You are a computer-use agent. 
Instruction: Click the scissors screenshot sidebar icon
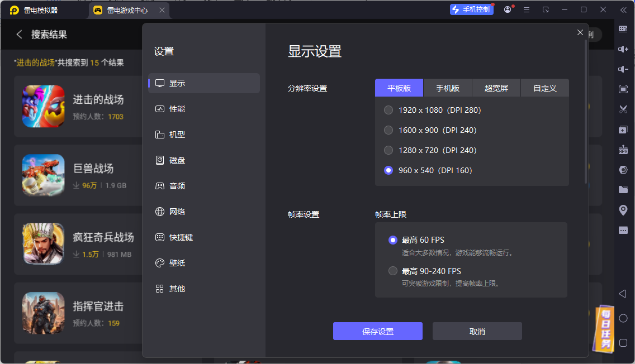623,109
